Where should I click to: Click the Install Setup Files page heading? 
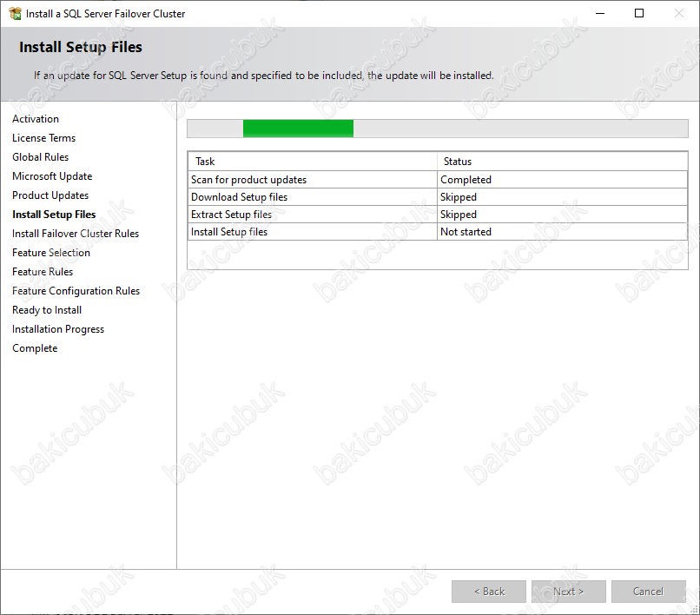pos(81,47)
